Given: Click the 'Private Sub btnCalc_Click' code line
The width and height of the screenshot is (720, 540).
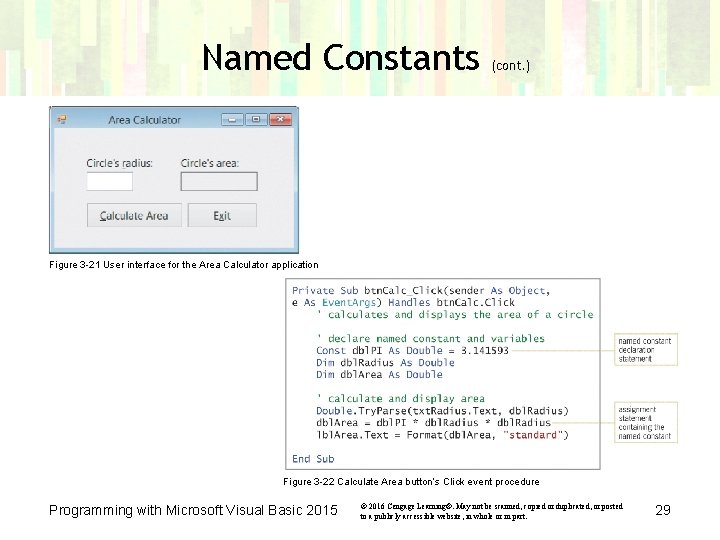Looking at the screenshot, I should tap(421, 291).
